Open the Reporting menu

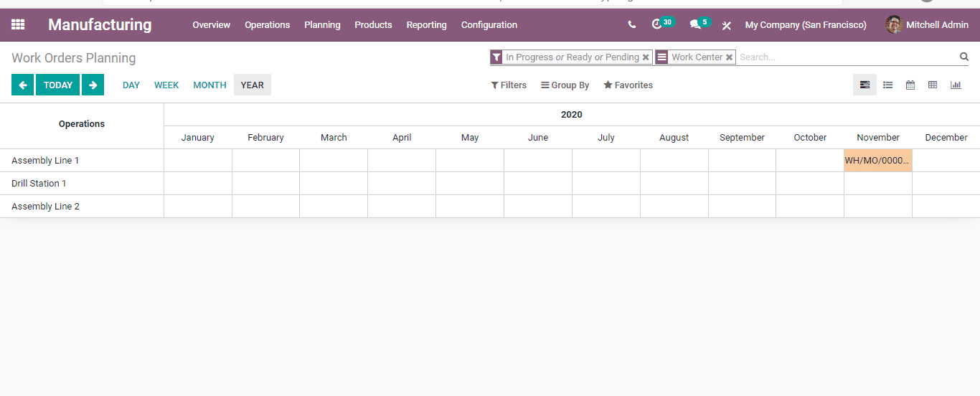[426, 24]
